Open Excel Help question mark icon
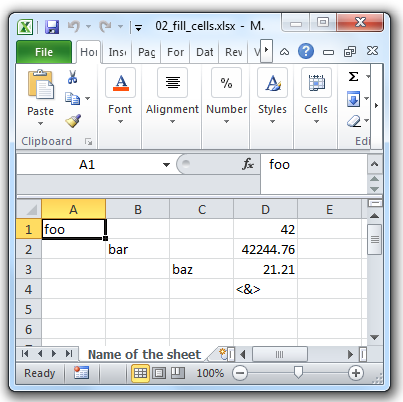Viewport: 403px width, 402px height. [306, 51]
